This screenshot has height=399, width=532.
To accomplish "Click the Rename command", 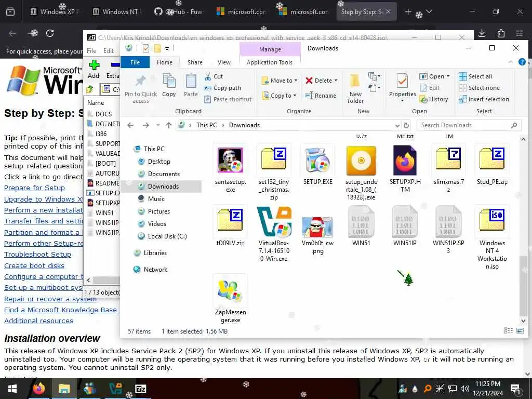I will click(x=321, y=96).
